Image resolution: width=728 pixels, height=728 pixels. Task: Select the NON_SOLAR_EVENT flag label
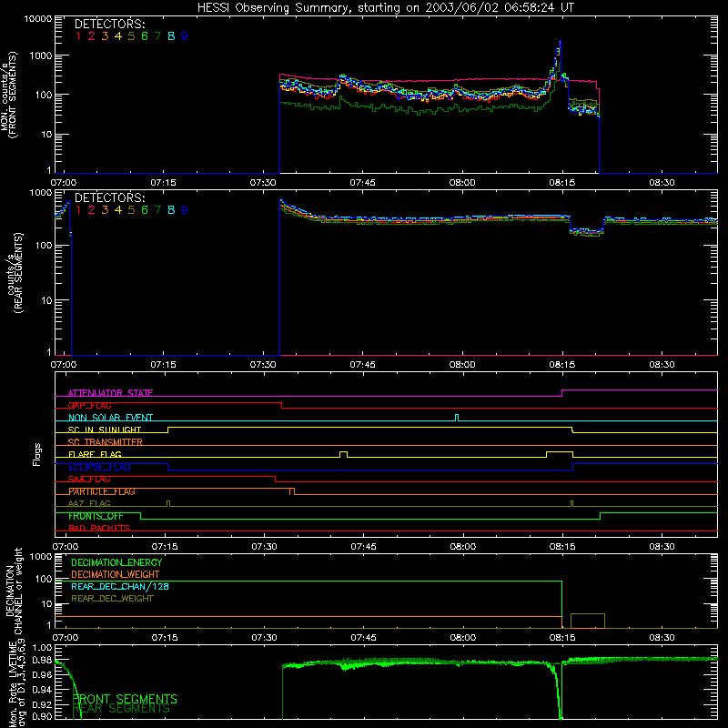tap(110, 418)
